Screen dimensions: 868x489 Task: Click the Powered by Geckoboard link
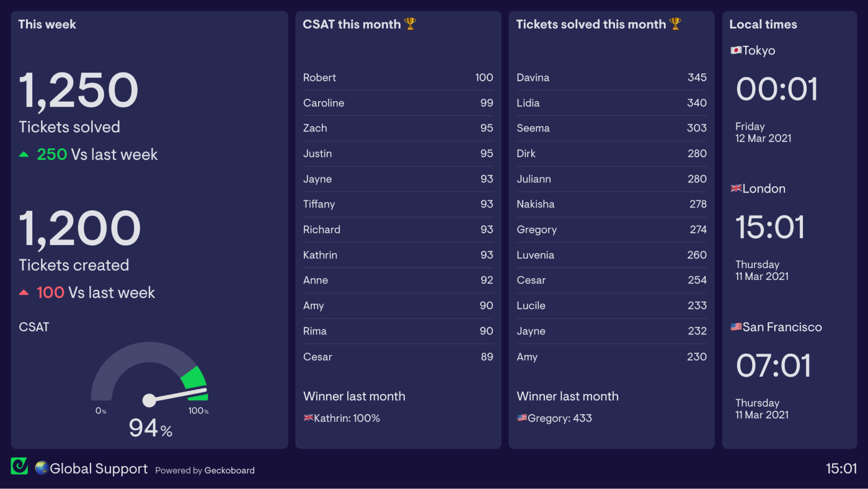tap(205, 470)
